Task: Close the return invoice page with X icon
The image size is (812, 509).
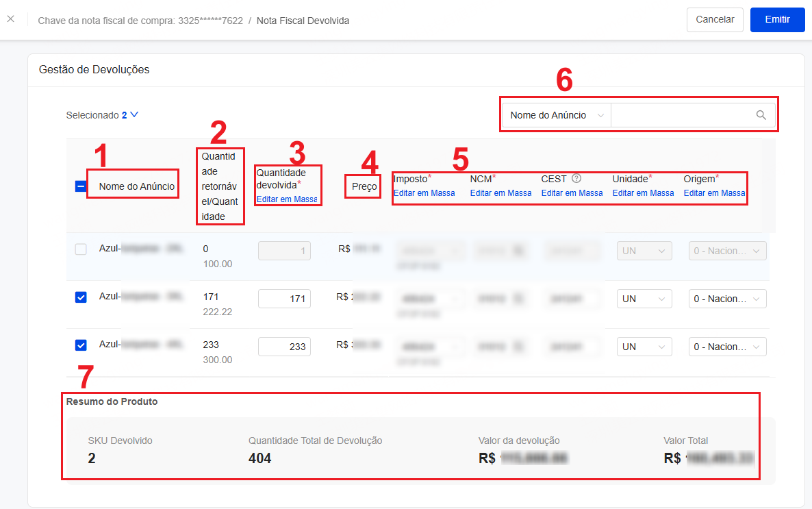Action: click(10, 19)
